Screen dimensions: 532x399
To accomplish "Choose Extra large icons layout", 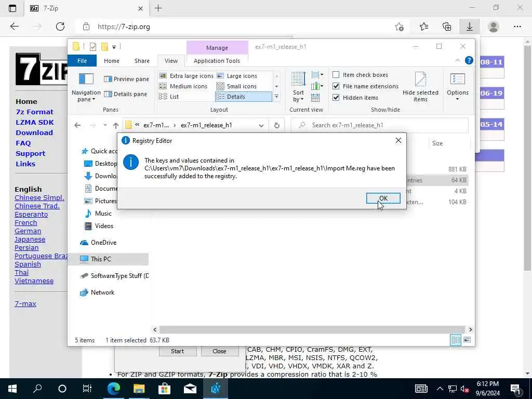I will (187, 76).
